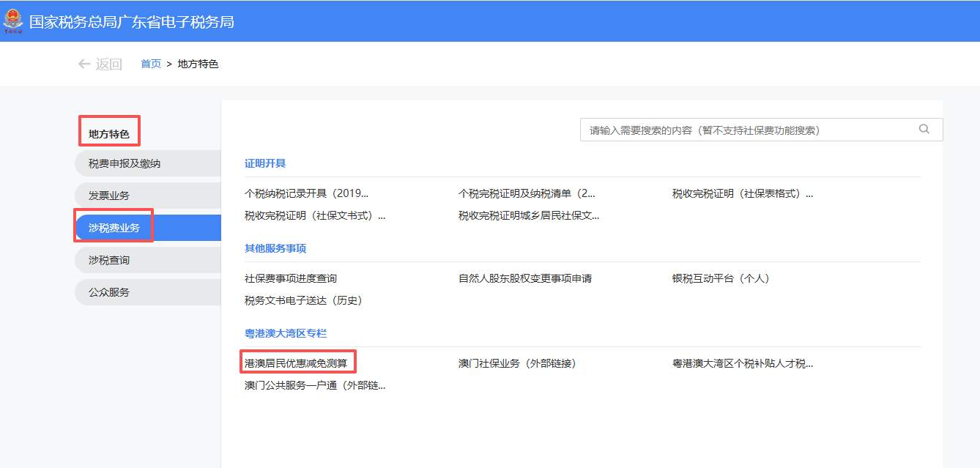Open 自然人股东股权变更事项申请

pyautogui.click(x=524, y=278)
